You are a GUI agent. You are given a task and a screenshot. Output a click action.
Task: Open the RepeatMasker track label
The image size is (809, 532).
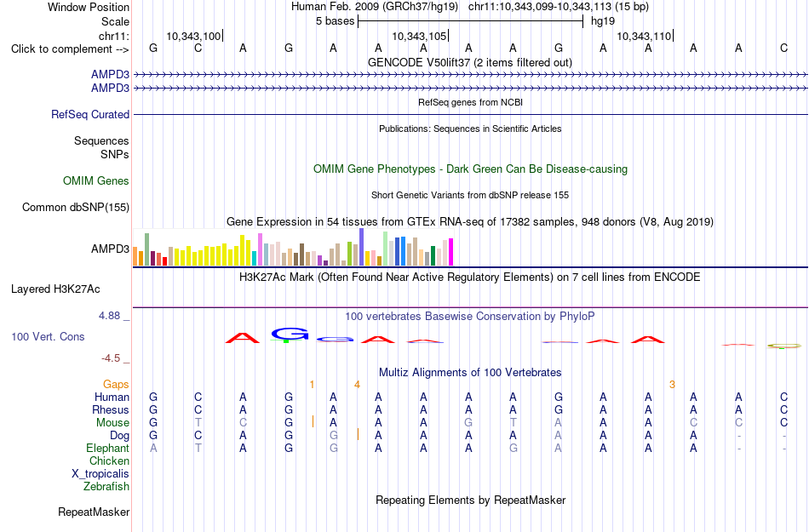[94, 512]
